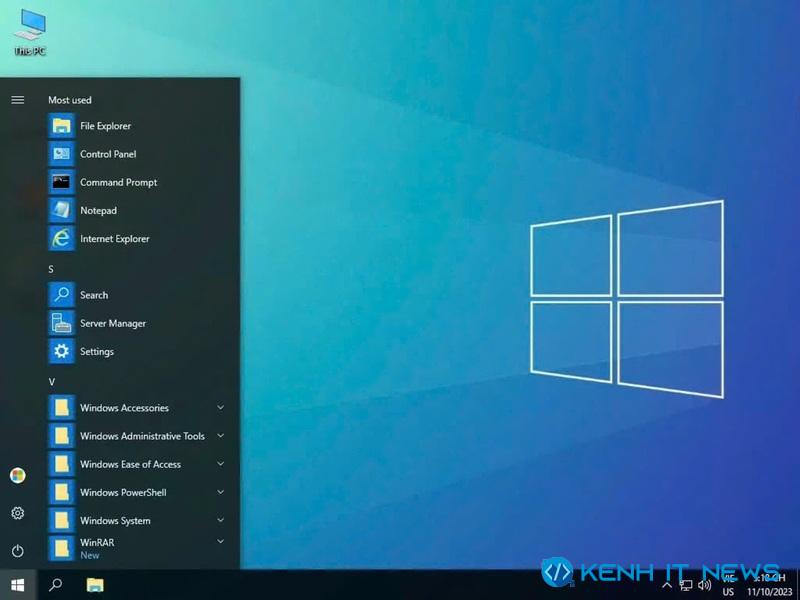This screenshot has width=800, height=600.
Task: Open network status tray icon
Action: tap(686, 585)
